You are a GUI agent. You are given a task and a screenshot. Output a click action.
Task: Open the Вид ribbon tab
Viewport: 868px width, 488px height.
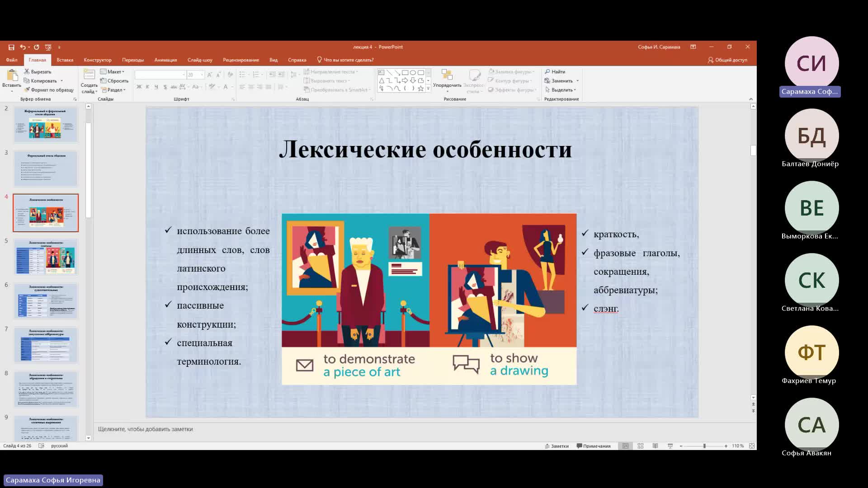(x=274, y=60)
